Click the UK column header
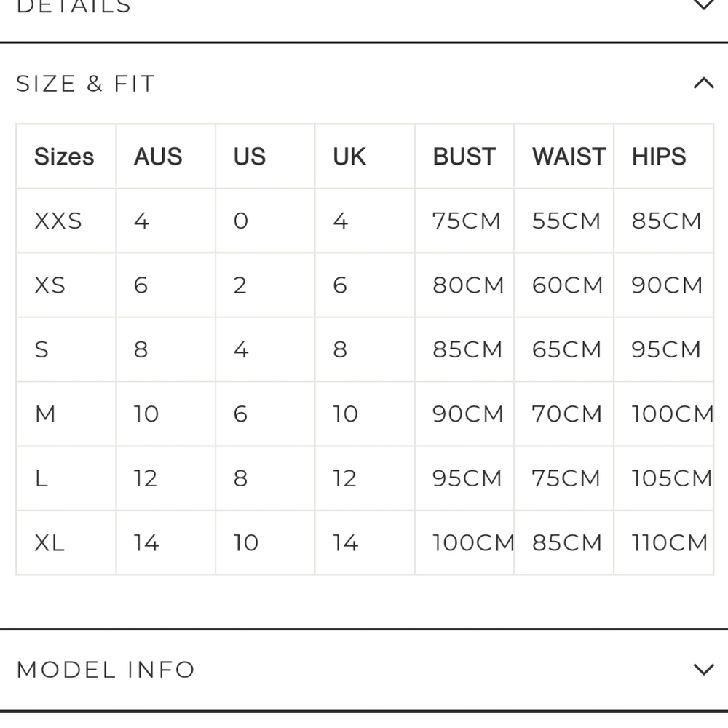This screenshot has width=728, height=728. point(349,157)
